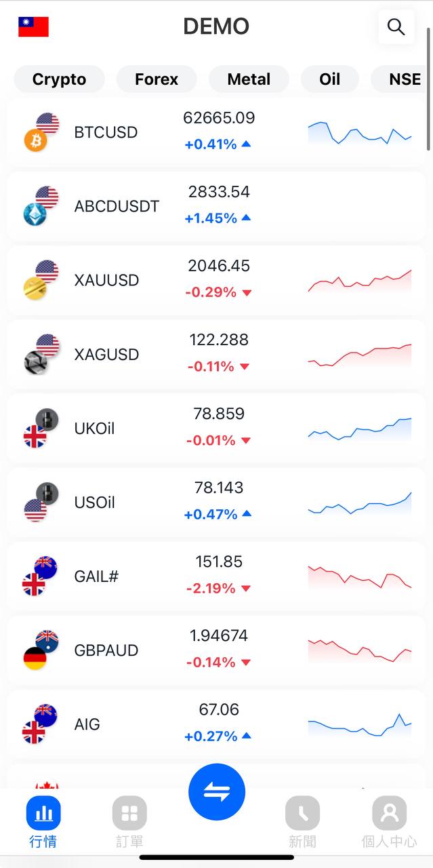Screen dimensions: 433x868
Task: Open the 個人中心 profile tab
Action: tap(390, 813)
